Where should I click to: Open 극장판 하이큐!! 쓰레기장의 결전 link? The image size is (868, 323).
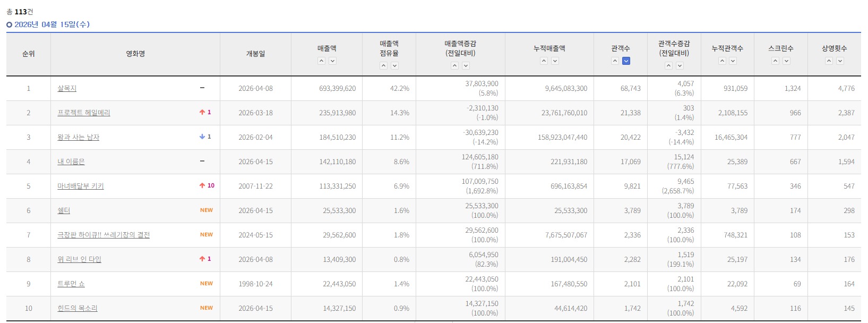click(x=104, y=235)
